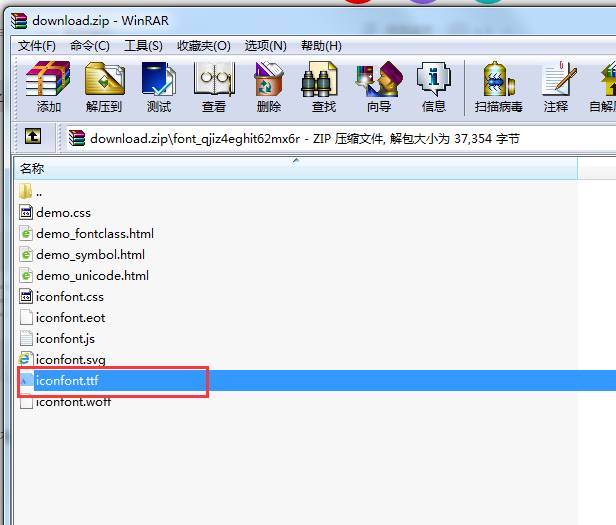Click the WinRAR title bar icon

pos(18,20)
